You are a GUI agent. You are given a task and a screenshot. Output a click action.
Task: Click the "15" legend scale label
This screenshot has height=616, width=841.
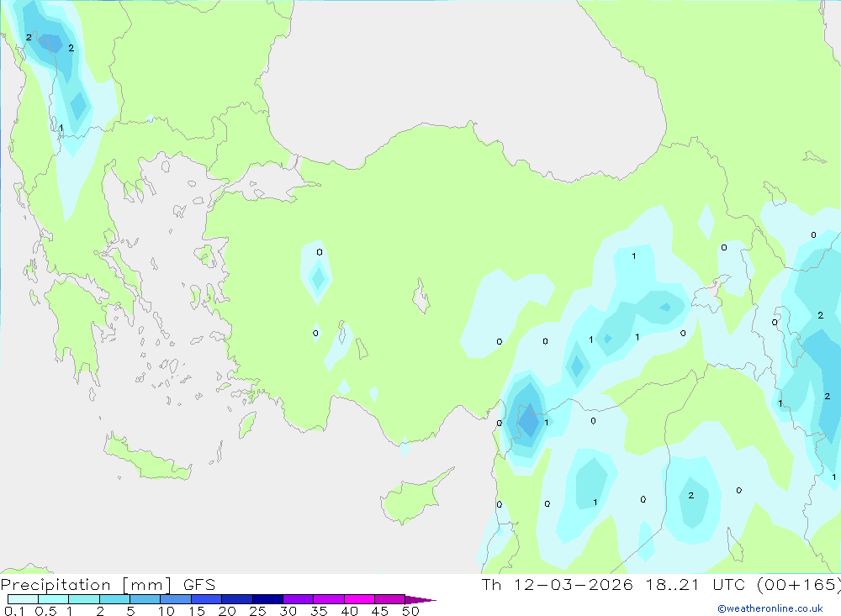[197, 611]
